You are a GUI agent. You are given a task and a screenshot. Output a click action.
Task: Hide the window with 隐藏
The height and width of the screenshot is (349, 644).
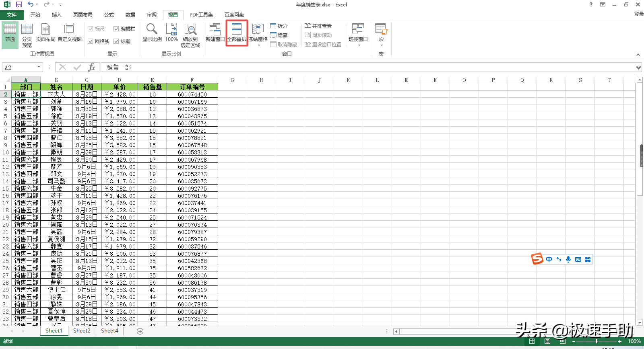279,35
